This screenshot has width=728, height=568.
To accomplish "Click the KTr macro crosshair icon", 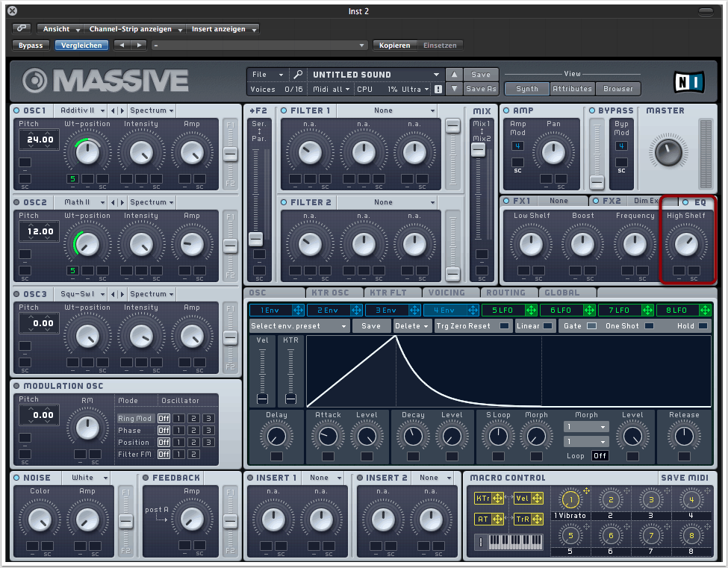I will [x=497, y=499].
